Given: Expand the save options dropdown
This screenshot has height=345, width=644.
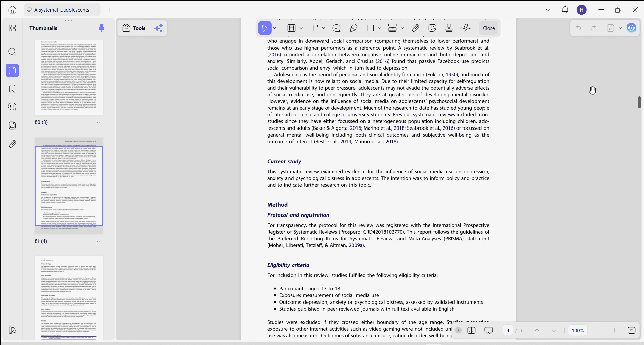Looking at the screenshot, I should click(620, 28).
